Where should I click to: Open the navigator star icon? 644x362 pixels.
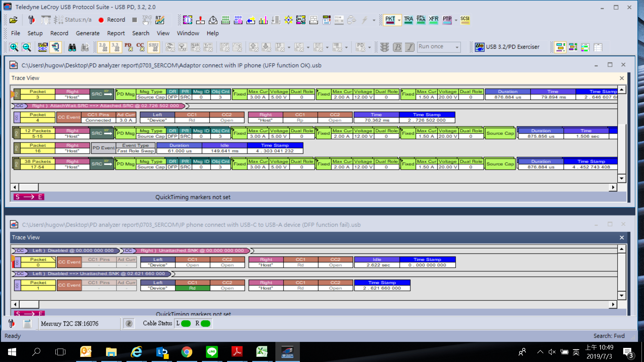[x=288, y=20]
